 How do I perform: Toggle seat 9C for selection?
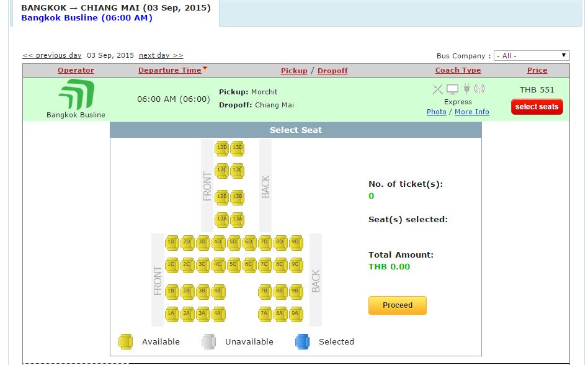(x=296, y=265)
